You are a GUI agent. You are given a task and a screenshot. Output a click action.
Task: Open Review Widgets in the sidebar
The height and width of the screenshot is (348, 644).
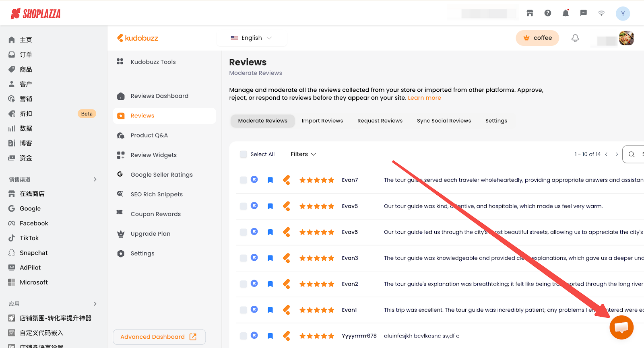[x=153, y=155]
